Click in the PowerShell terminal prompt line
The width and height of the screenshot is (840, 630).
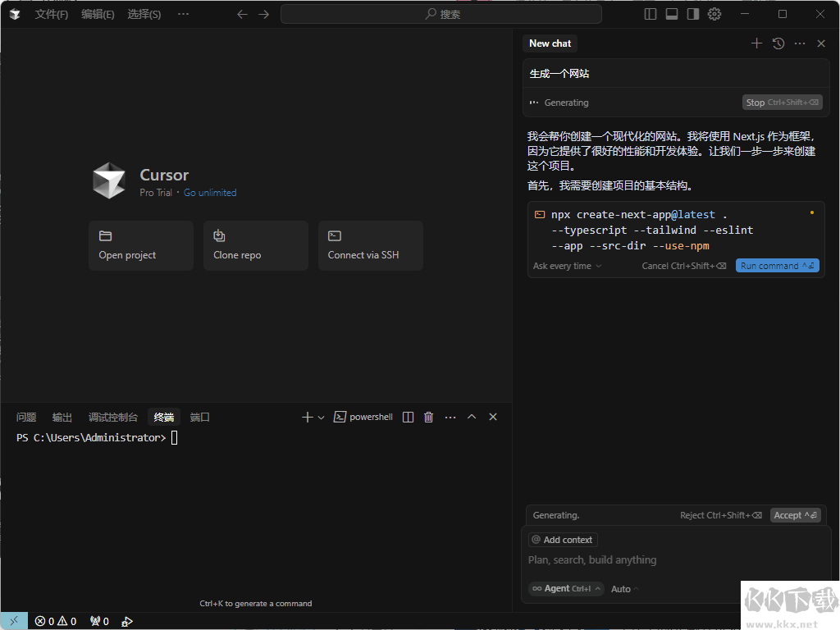tap(97, 438)
